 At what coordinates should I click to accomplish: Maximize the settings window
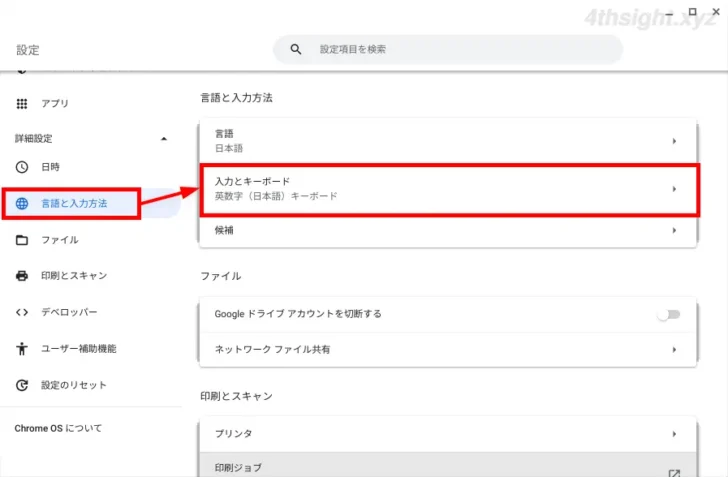(692, 12)
